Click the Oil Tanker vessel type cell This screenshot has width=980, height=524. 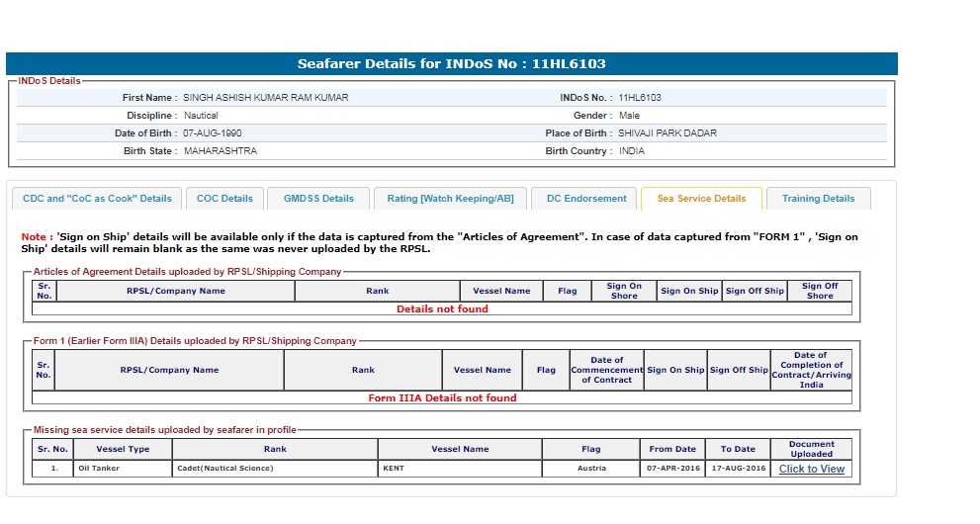(x=100, y=469)
